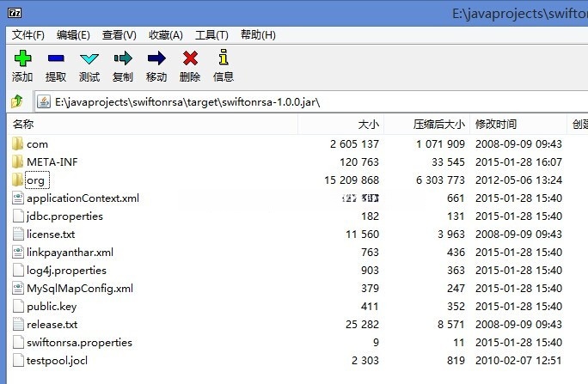Click packed size value 6 303 773
The width and height of the screenshot is (588, 384).
click(x=440, y=180)
